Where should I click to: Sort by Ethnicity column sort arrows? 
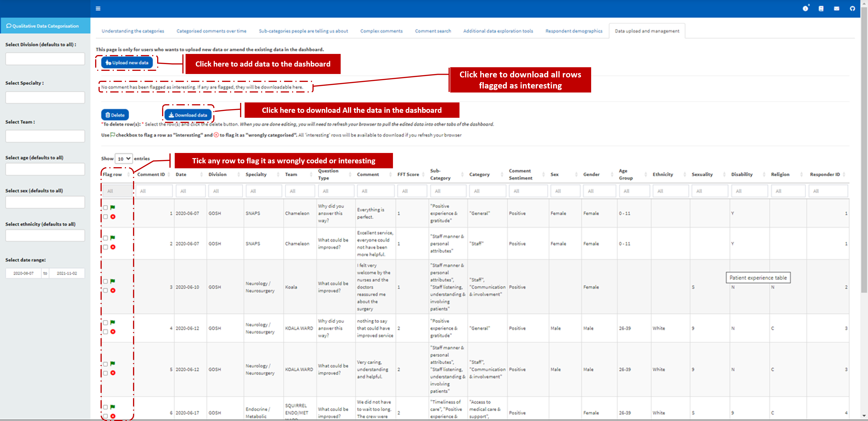(685, 175)
